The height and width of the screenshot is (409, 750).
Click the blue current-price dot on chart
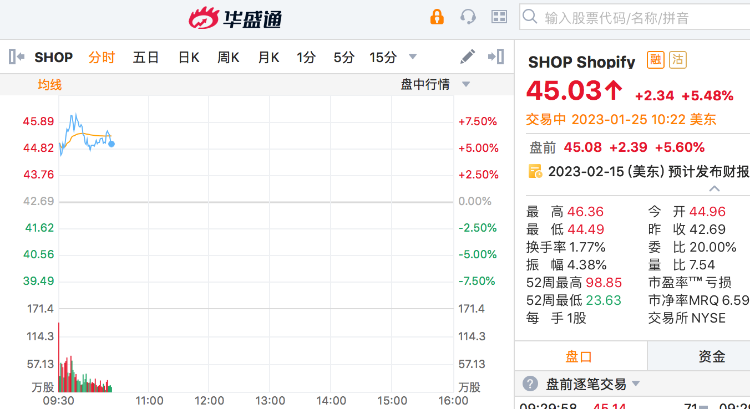pos(111,144)
